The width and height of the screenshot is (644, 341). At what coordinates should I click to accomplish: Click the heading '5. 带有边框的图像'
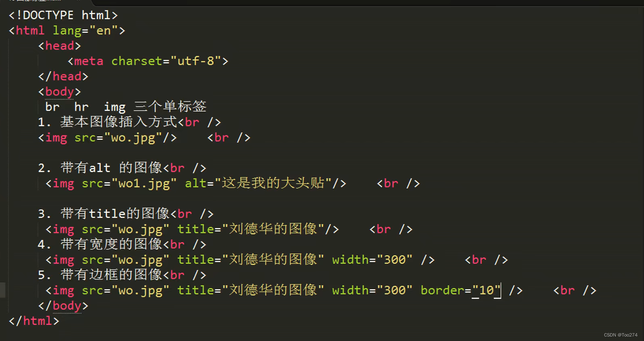point(100,275)
